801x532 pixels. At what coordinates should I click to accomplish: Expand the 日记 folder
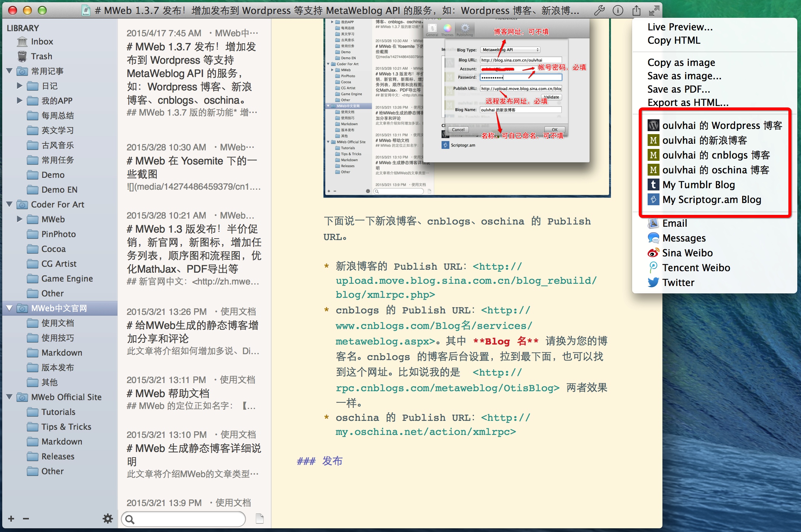click(x=20, y=86)
